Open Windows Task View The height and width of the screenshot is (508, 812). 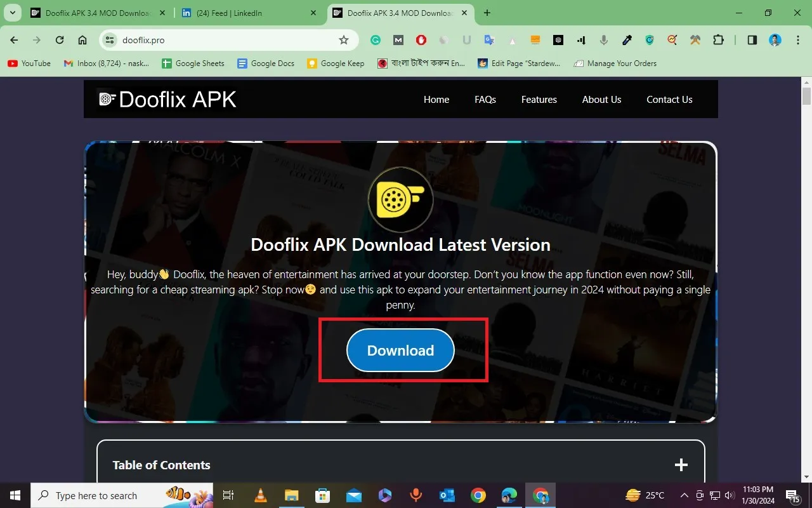228,495
